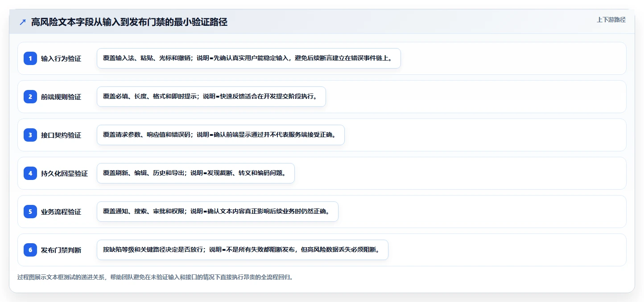Click the 接口契约验证 step label
Viewport: 644px width, 302px height.
tap(61, 135)
